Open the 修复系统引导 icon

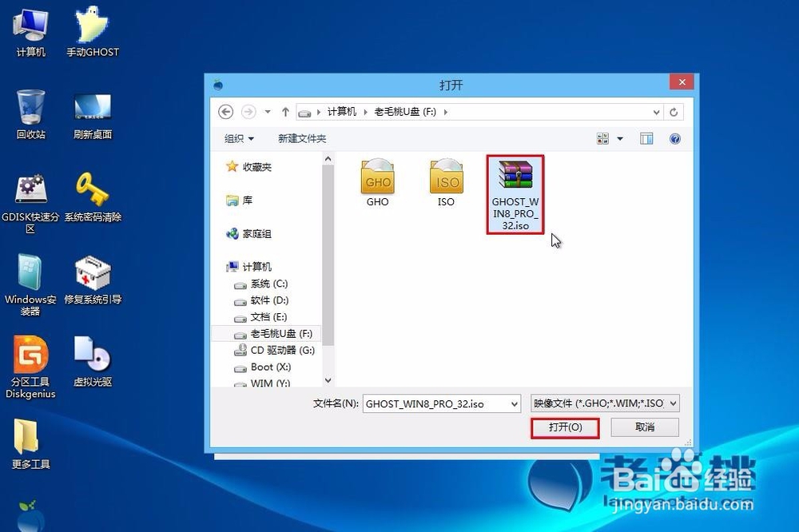coord(93,280)
